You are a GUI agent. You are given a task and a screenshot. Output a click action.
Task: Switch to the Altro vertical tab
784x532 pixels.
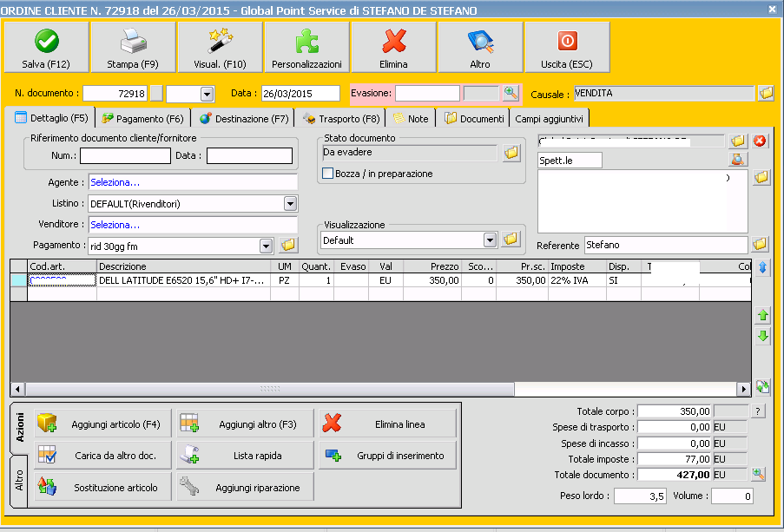click(20, 480)
